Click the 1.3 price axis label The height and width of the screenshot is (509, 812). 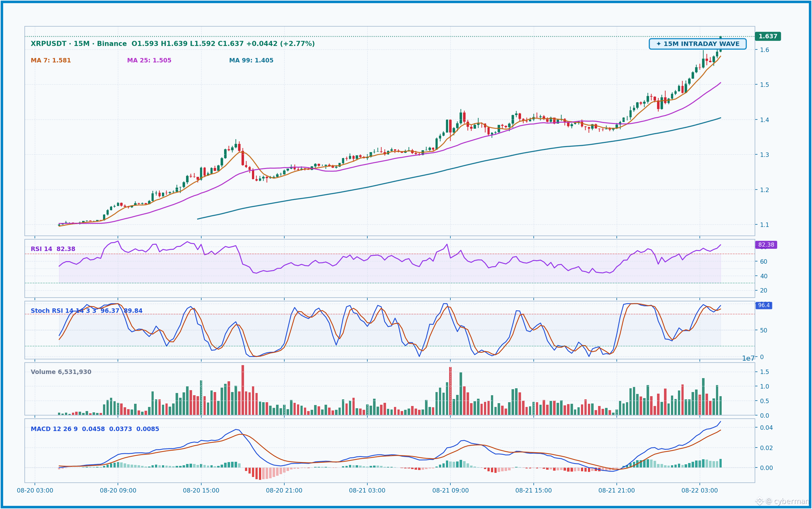764,155
